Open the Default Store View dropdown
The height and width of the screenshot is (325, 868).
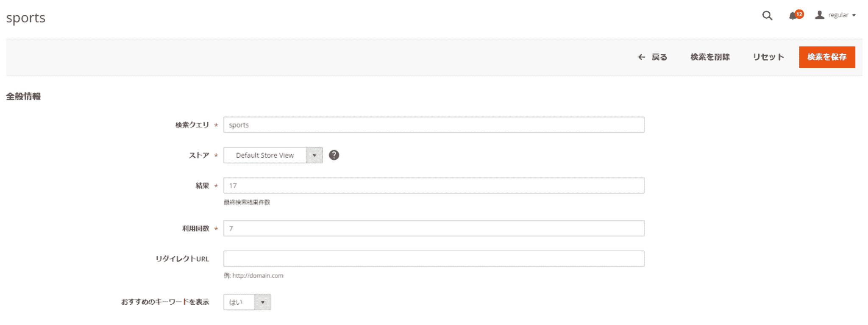[x=273, y=155]
